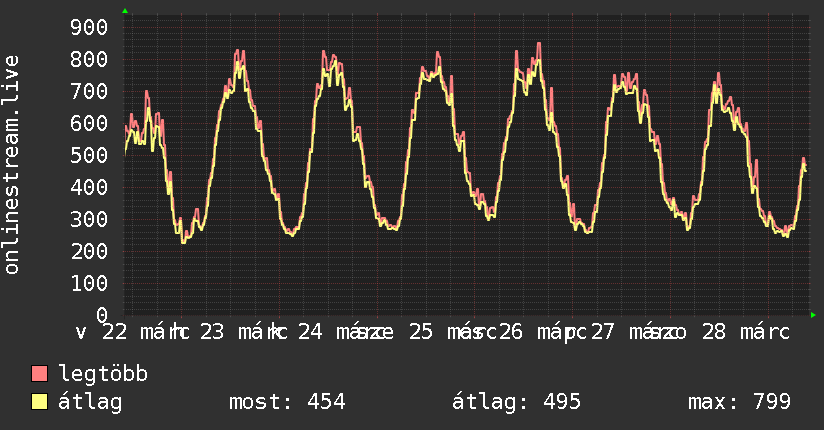The image size is (824, 430).
Task: Click the 0 y-axis label
Action: pyautogui.click(x=102, y=315)
